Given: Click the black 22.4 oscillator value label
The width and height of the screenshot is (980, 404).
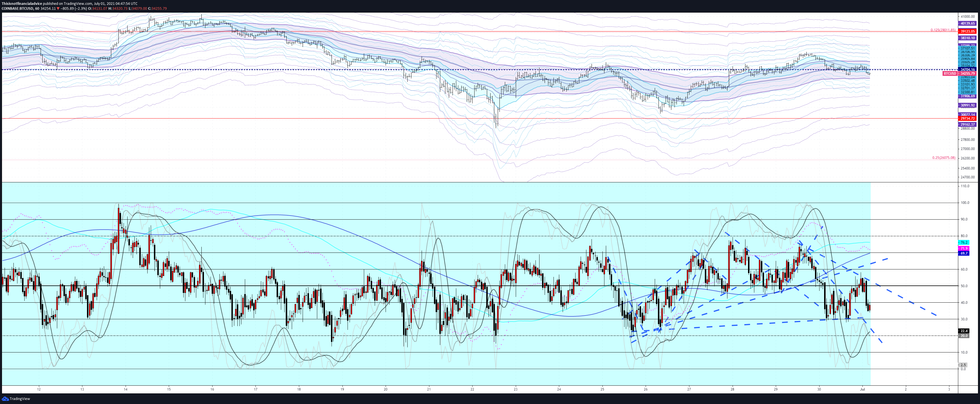Looking at the screenshot, I should (964, 331).
